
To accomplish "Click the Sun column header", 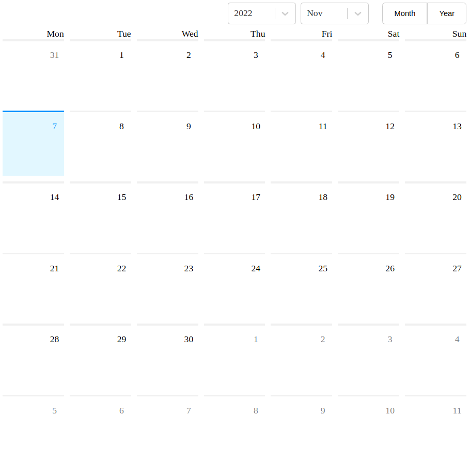I will tap(459, 34).
